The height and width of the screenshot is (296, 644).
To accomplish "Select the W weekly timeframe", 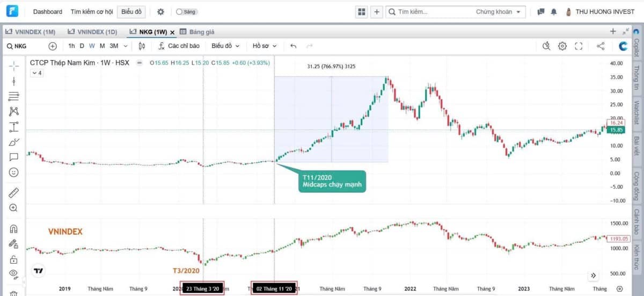I will coord(92,46).
